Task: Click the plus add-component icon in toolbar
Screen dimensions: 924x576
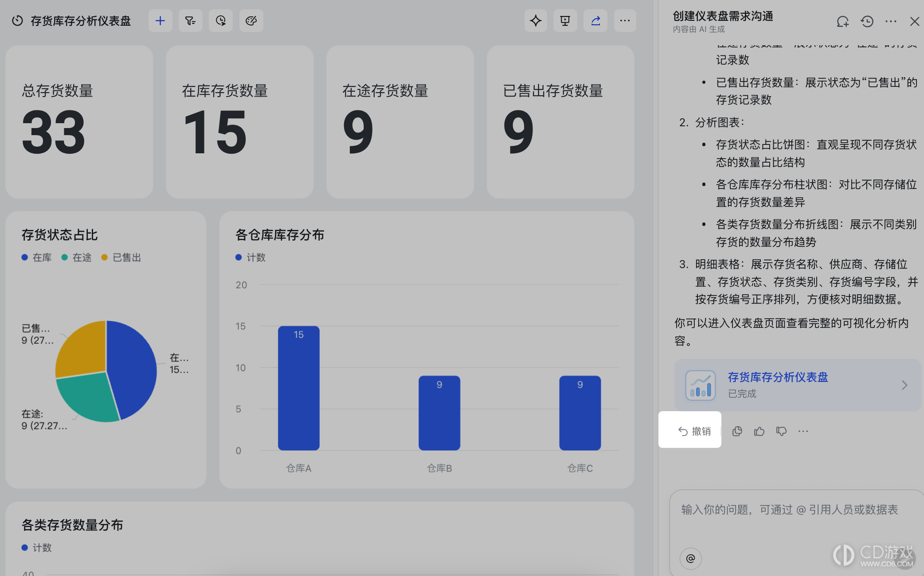Action: click(160, 21)
